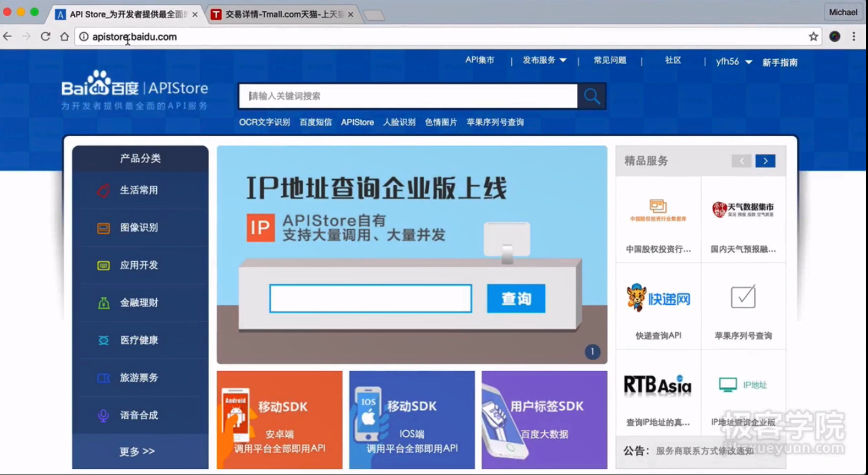This screenshot has height=475, width=868.
Task: Click the dark extension icon beside the star
Action: click(x=835, y=36)
